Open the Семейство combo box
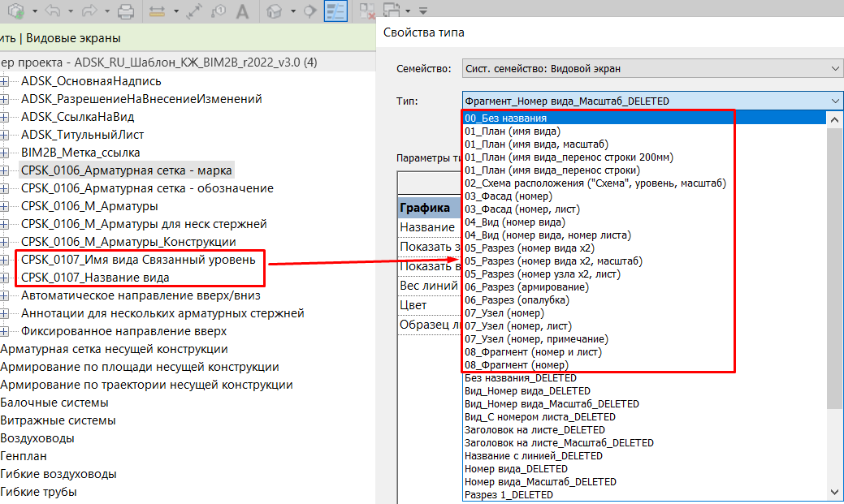 [x=651, y=69]
